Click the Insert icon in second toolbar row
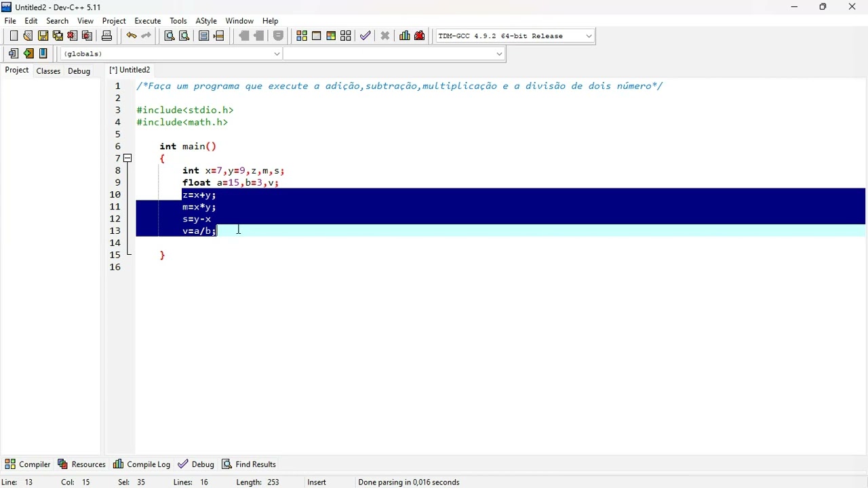 coord(14,54)
